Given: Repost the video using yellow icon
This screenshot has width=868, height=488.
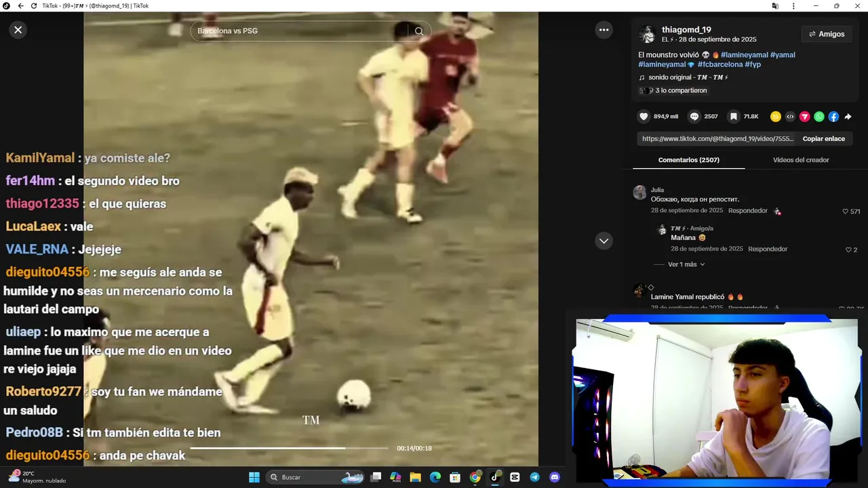Looking at the screenshot, I should (x=776, y=117).
